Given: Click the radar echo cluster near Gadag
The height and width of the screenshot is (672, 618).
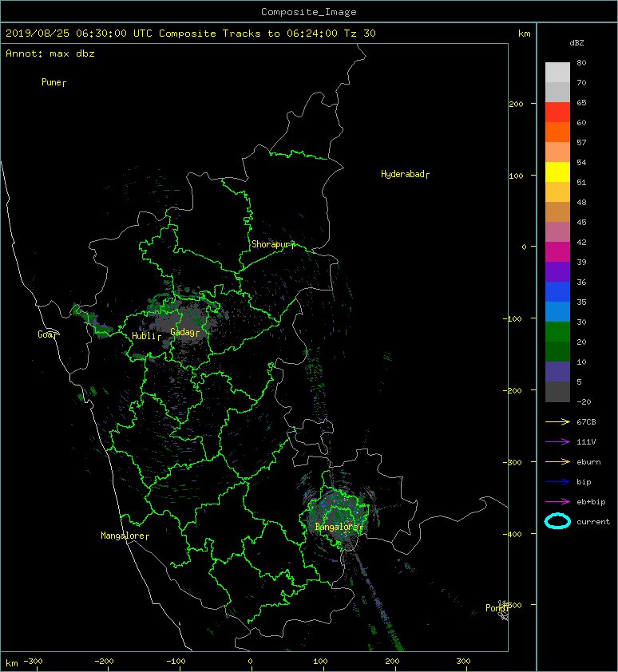Looking at the screenshot, I should 184,323.
